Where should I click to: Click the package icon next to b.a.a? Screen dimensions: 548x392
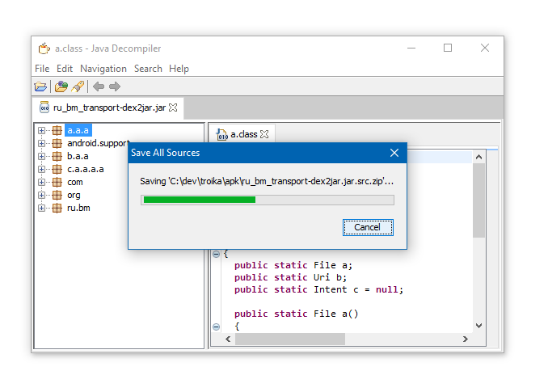(x=57, y=156)
